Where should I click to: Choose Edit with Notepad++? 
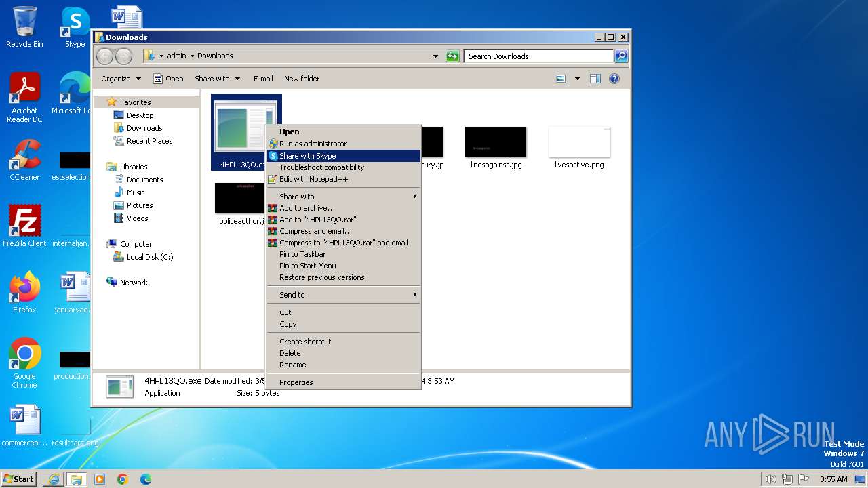343,179
